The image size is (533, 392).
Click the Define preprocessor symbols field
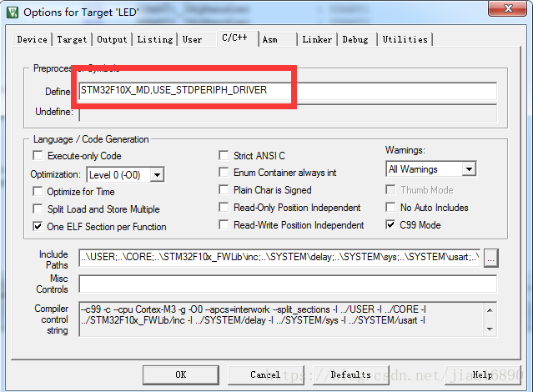point(288,91)
